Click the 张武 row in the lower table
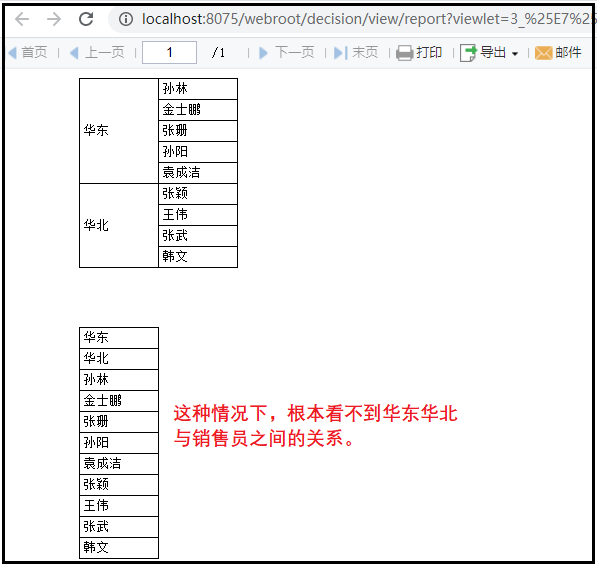 coord(119,527)
